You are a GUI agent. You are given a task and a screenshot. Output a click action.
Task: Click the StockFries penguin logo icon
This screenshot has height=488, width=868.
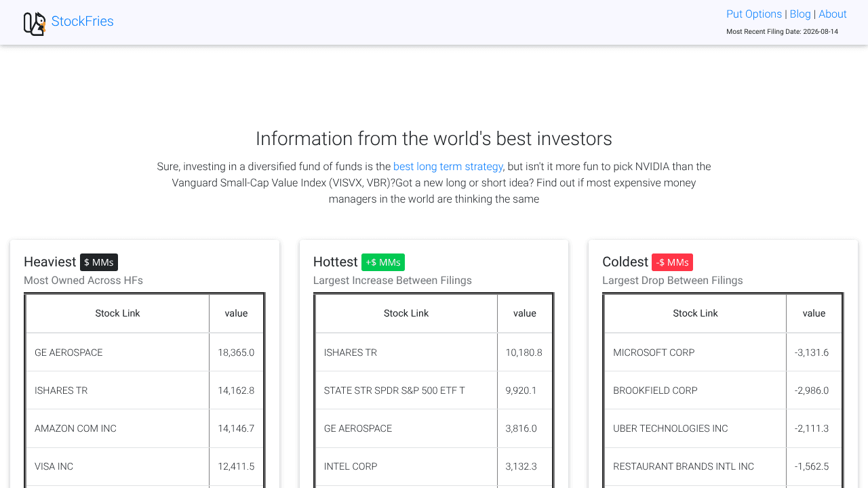[x=35, y=23]
